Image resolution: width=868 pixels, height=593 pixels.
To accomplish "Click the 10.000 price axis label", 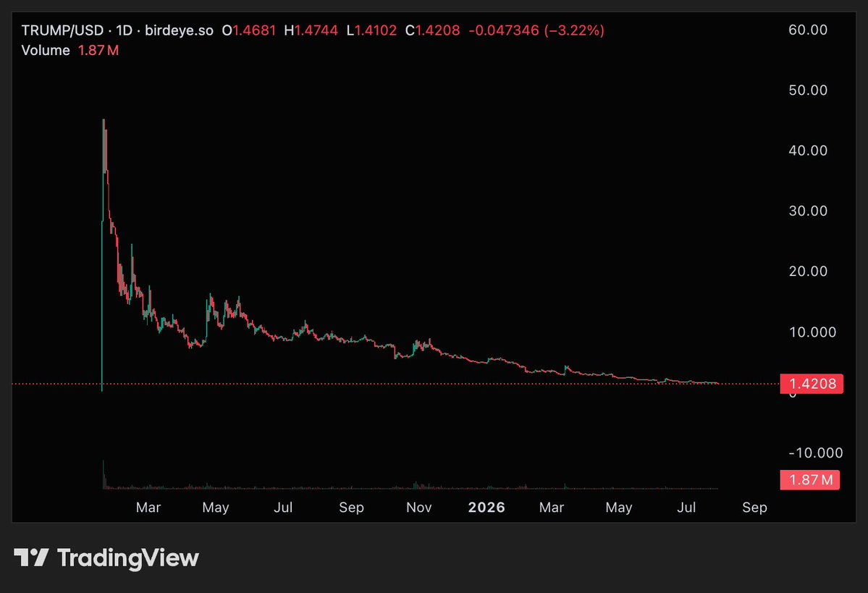I will (x=812, y=332).
